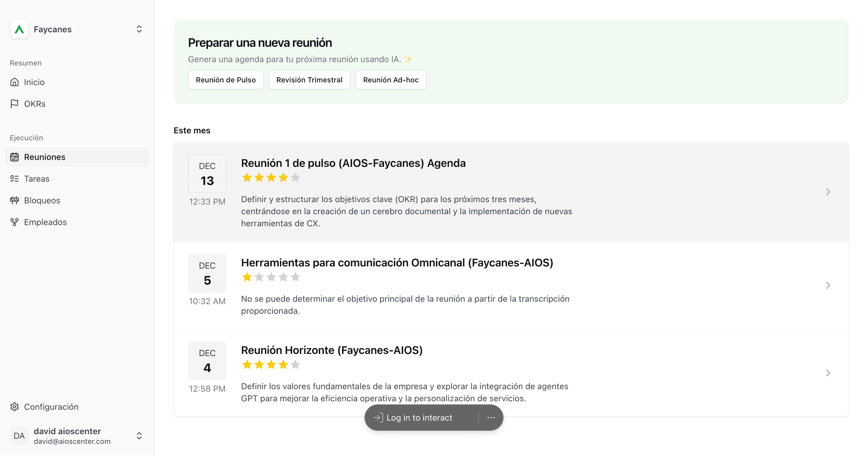Set fifth star on Reunión 1 de pulso rating
Viewport: 868px width, 455px height.
click(x=295, y=177)
